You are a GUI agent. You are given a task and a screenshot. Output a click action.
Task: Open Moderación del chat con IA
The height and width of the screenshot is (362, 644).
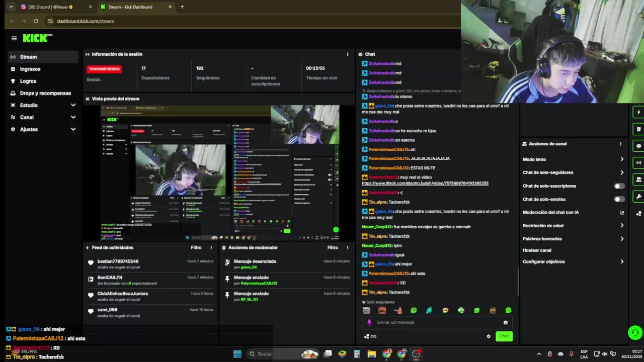(573, 212)
